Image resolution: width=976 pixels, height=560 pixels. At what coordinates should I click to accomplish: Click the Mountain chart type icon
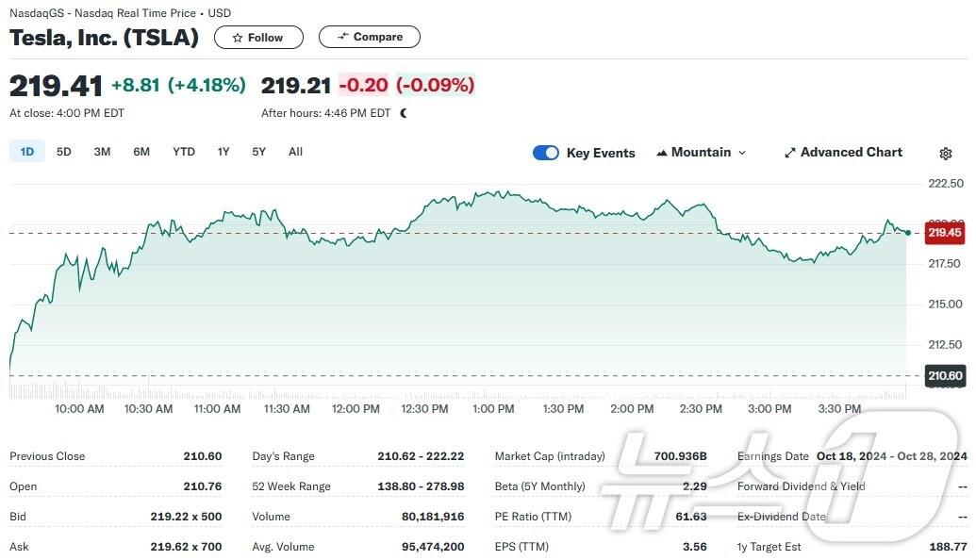tap(661, 153)
